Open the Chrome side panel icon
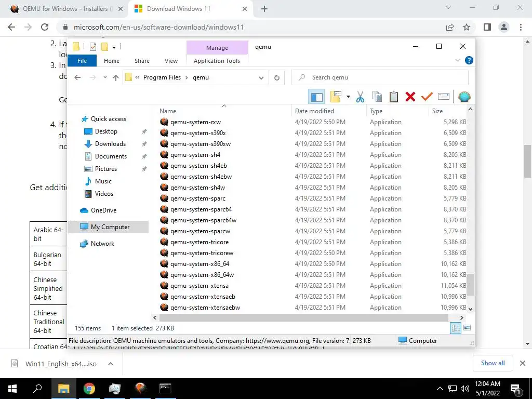The height and width of the screenshot is (399, 532). click(487, 27)
